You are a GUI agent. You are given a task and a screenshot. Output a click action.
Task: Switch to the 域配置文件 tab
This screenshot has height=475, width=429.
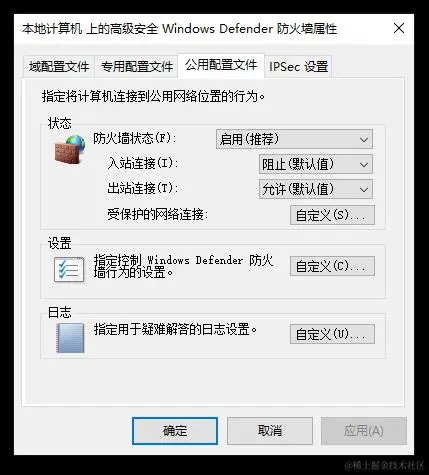pos(59,67)
